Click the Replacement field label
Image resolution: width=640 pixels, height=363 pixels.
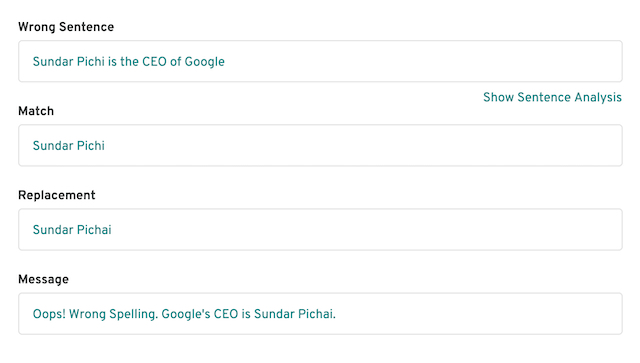57,195
